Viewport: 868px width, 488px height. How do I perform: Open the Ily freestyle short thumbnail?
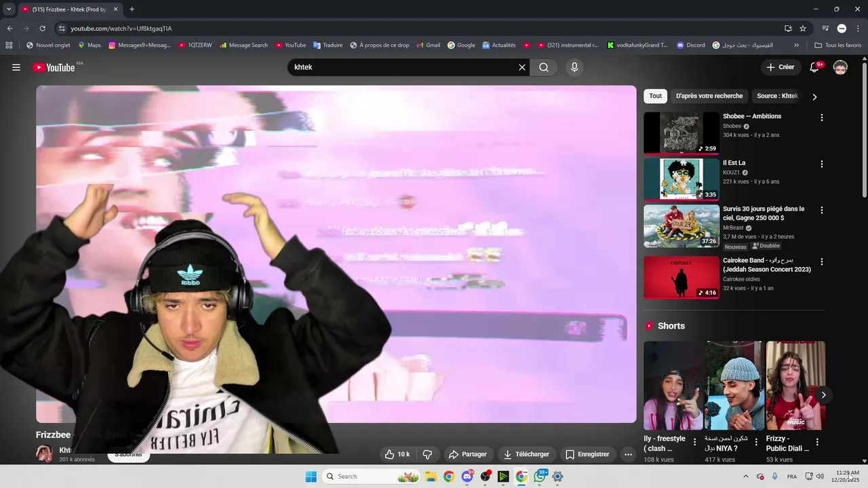coord(673,386)
